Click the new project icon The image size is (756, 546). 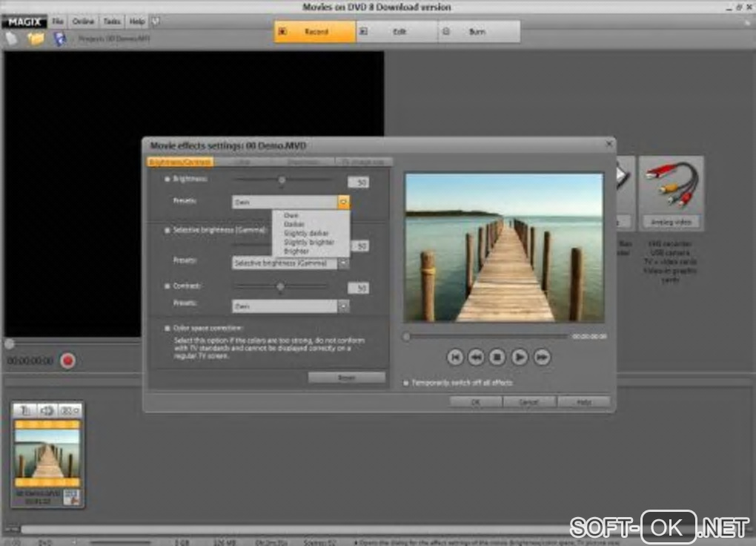tap(12, 39)
